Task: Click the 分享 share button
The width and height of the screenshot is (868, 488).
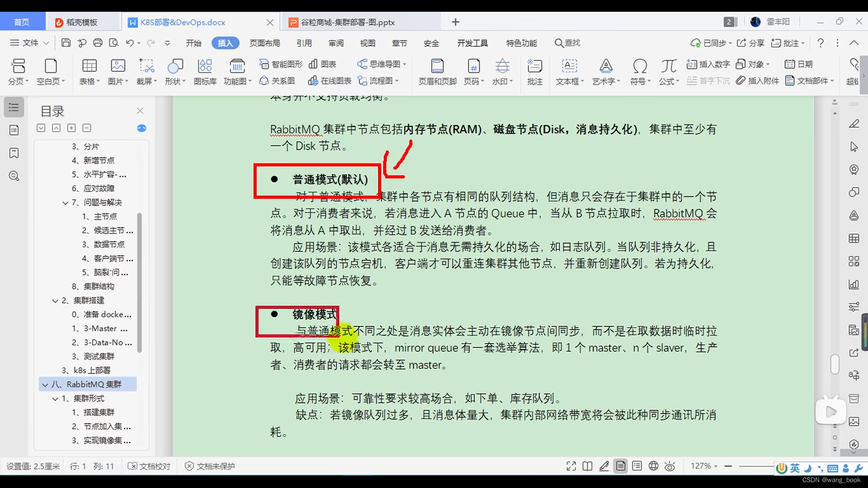Action: pos(750,43)
